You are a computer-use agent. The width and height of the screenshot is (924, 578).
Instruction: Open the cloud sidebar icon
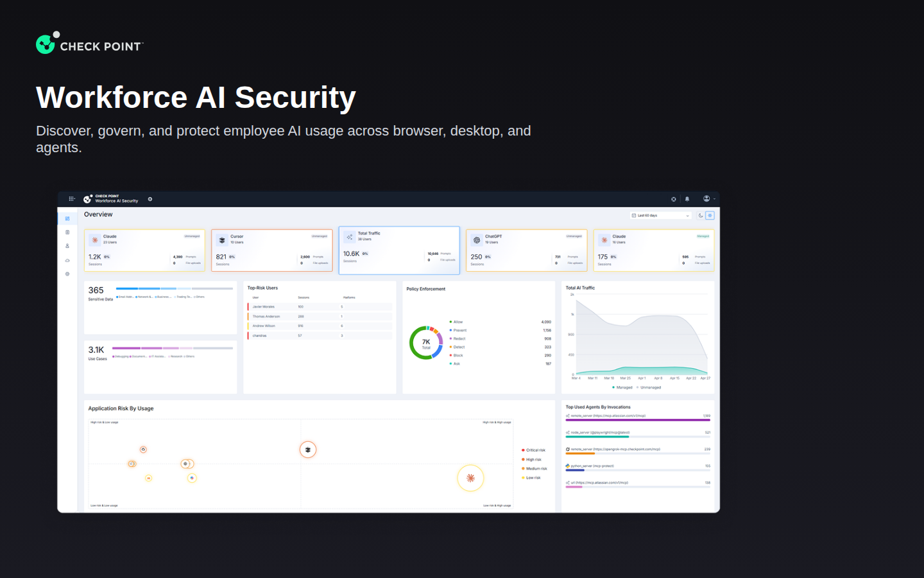coord(67,260)
